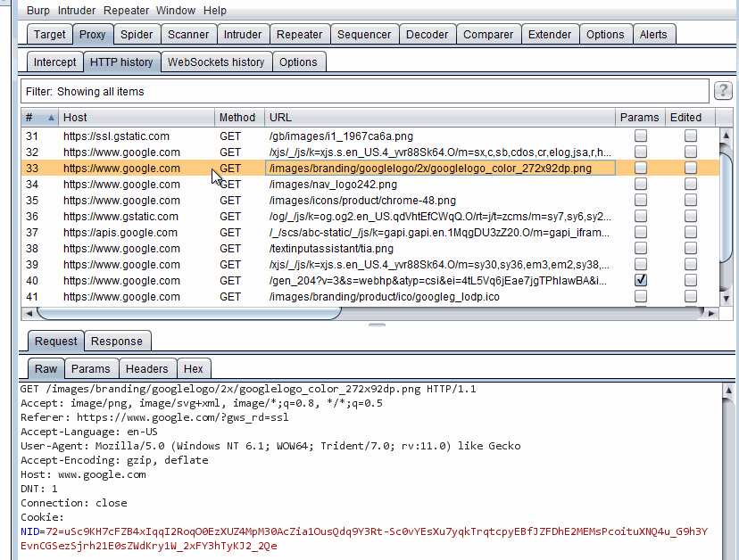Image resolution: width=739 pixels, height=560 pixels.
Task: Switch to the Repeater tool tab
Action: pos(299,35)
